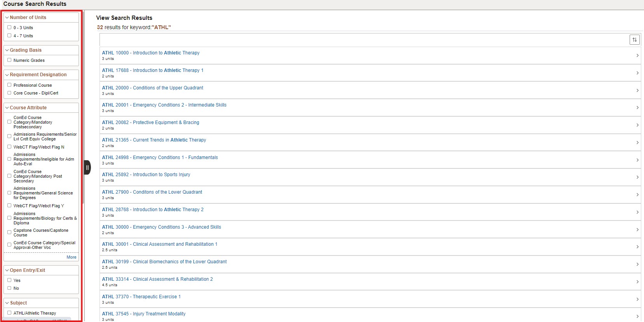Screen dimensions: 644x322
Task: Select the ATHL/Athletic Therapy subject checkbox
Action: [x=9, y=313]
